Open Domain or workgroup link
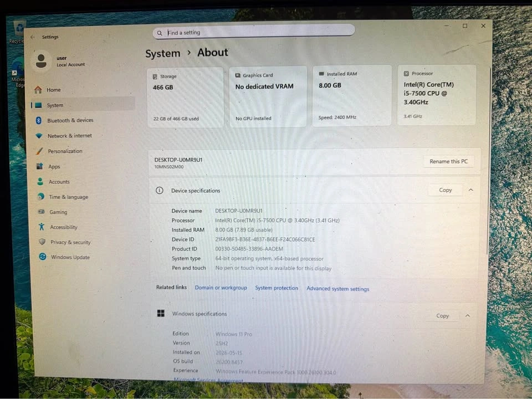 pyautogui.click(x=221, y=288)
